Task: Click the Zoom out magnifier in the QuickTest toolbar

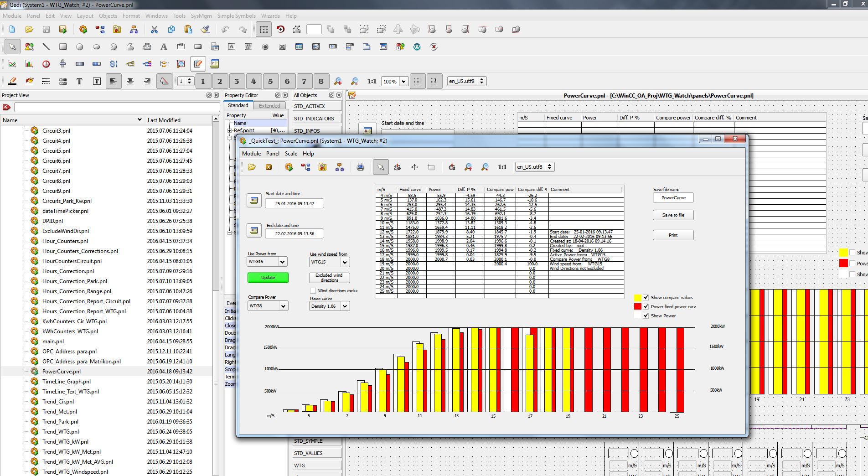Action: (x=485, y=167)
